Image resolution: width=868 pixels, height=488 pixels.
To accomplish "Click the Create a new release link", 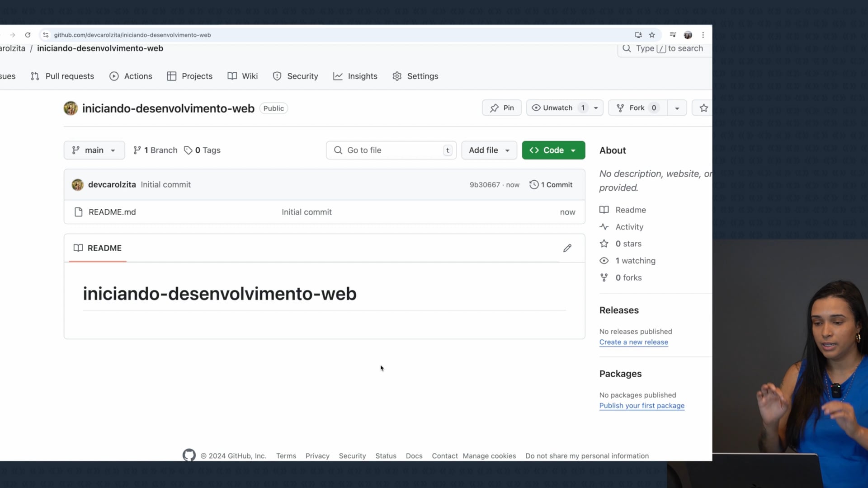I will 633,343.
